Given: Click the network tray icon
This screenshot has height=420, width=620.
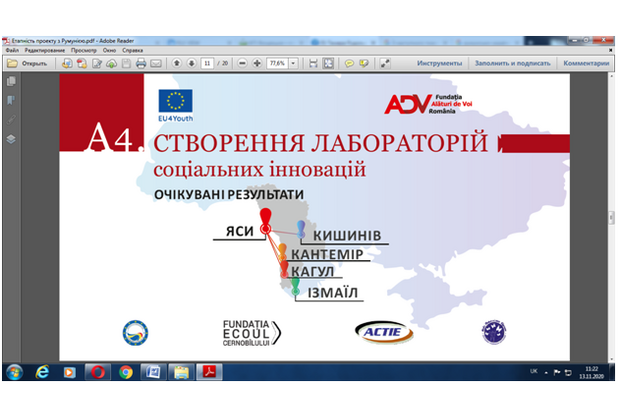Looking at the screenshot, I should 568,372.
